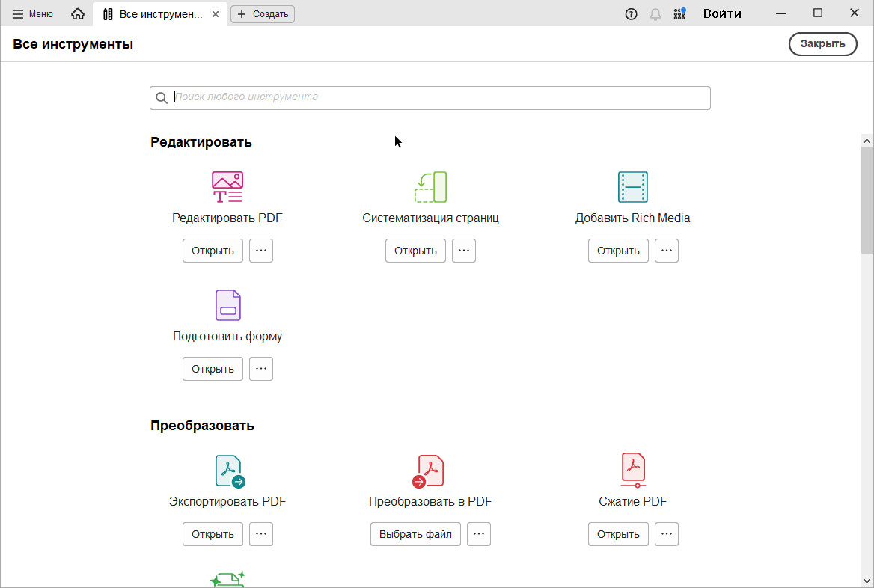Open the apps grid icon
The width and height of the screenshot is (874, 588).
click(x=679, y=14)
